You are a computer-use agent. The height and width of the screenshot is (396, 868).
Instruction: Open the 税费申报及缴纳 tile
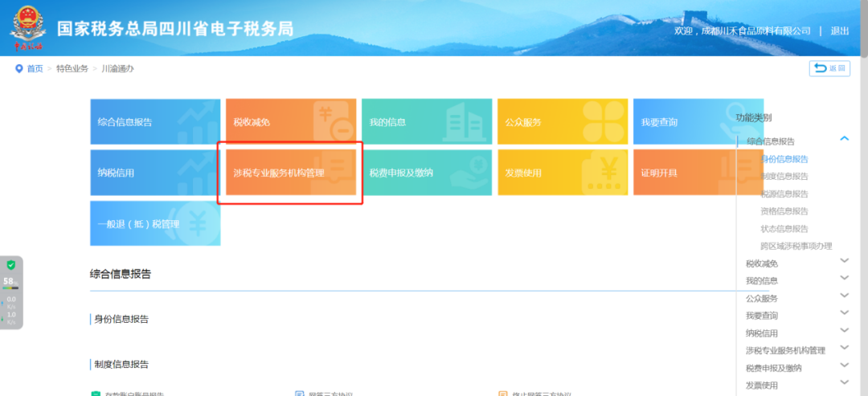click(427, 173)
